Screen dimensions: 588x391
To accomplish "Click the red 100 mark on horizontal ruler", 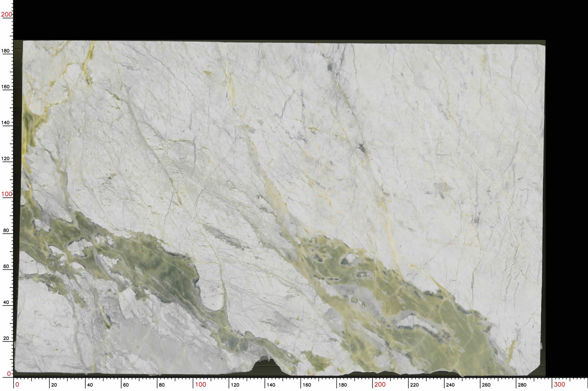I will (200, 384).
